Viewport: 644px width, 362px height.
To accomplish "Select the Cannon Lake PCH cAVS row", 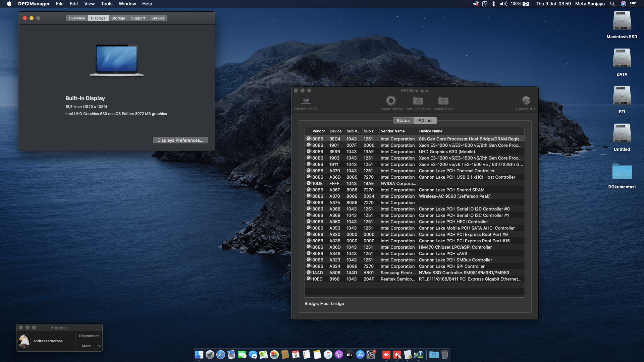I will click(415, 253).
